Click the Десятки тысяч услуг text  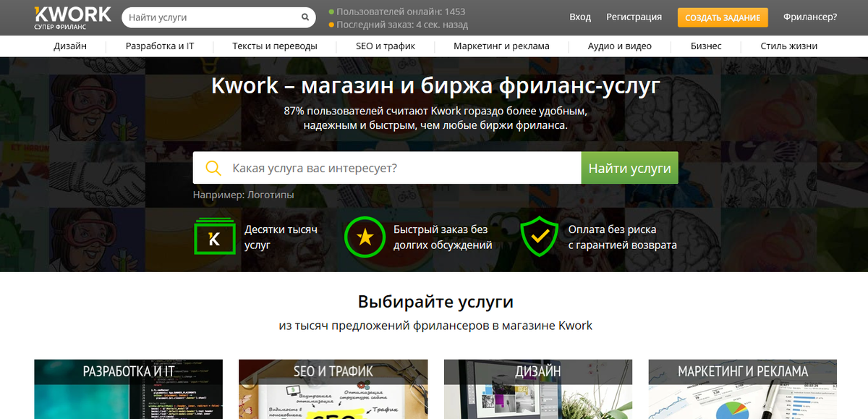click(281, 237)
